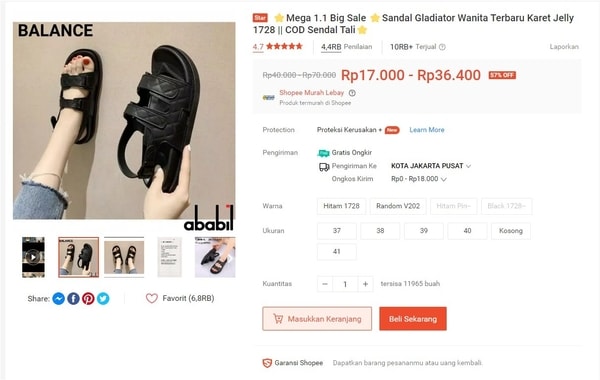Select color Random V202
The width and height of the screenshot is (600, 380).
pyautogui.click(x=398, y=206)
